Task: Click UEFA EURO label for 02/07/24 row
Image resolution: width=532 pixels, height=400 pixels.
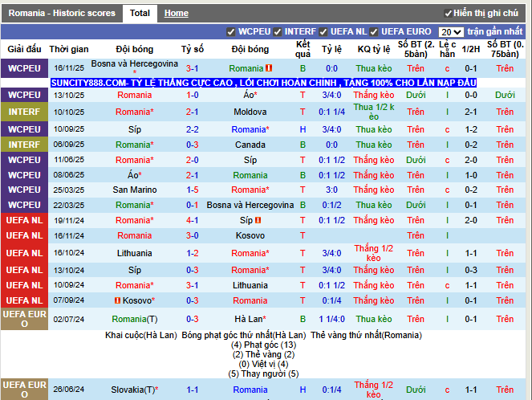Action: pyautogui.click(x=24, y=319)
